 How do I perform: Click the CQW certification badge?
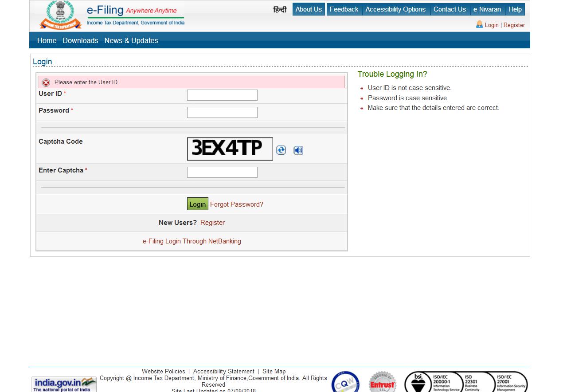click(x=345, y=382)
